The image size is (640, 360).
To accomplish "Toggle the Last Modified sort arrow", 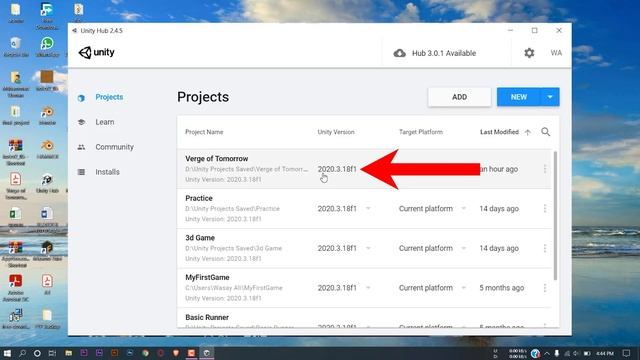I will tap(527, 132).
